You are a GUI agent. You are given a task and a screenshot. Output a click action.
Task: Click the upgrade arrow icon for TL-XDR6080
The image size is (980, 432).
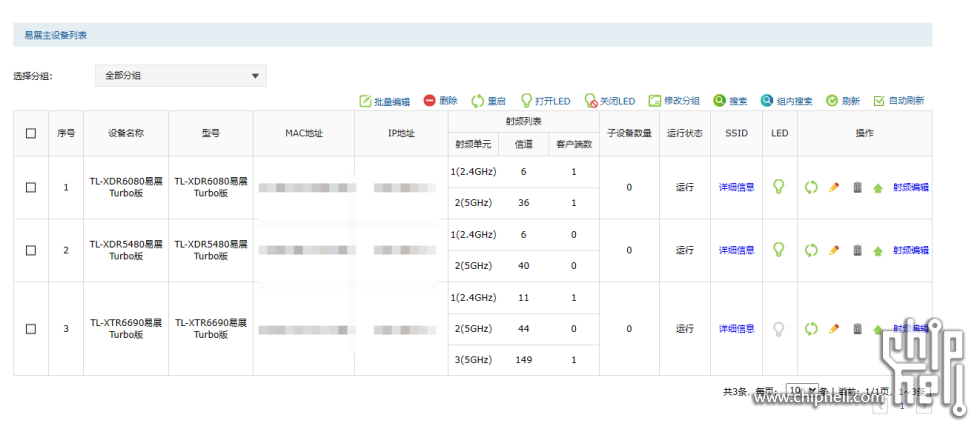[878, 188]
